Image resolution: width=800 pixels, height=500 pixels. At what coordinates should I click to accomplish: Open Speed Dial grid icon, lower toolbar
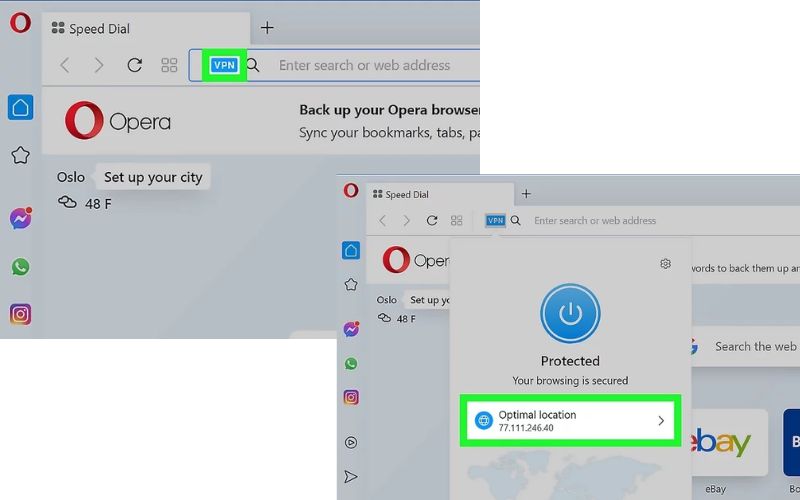pos(457,220)
